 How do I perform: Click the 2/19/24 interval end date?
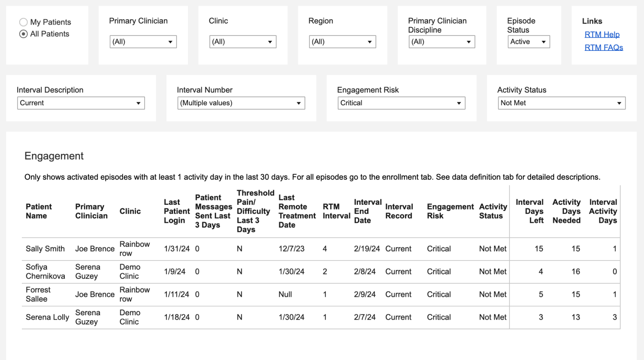(367, 249)
